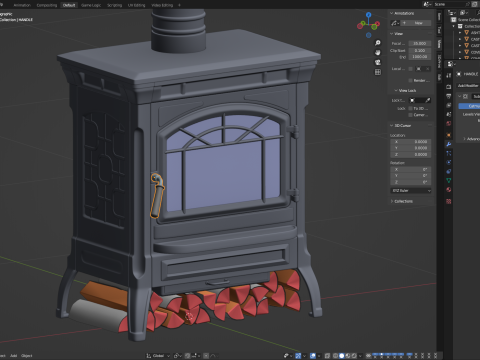
Task: Toggle snapping magnet in the viewport header
Action: pos(188,356)
